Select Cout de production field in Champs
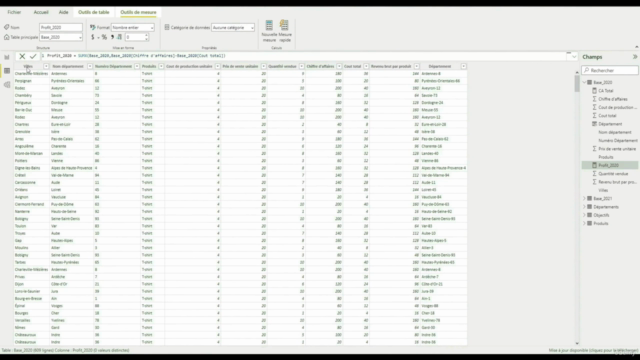640x360 pixels. coord(618,107)
